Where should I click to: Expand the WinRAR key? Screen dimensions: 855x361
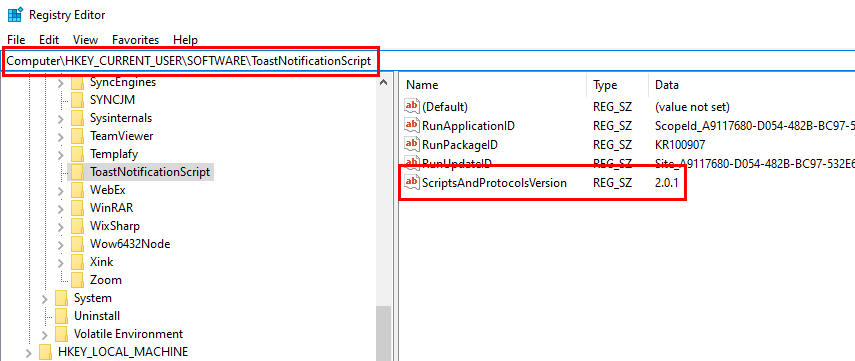click(61, 208)
